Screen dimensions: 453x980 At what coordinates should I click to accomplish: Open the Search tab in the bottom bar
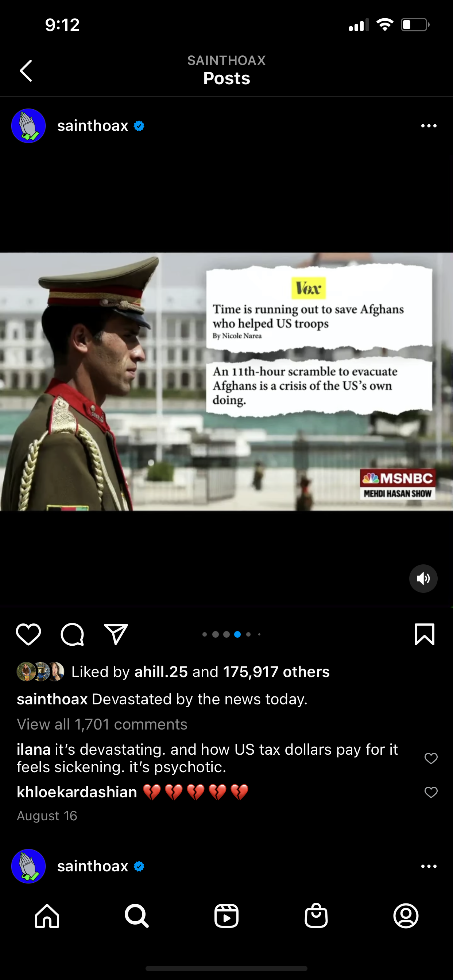(x=137, y=916)
